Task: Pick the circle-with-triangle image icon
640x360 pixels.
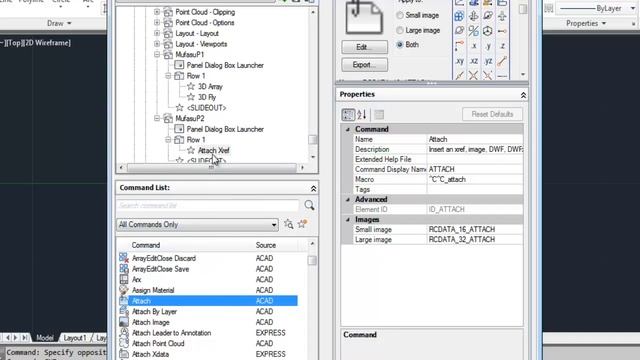Action: [x=488, y=31]
